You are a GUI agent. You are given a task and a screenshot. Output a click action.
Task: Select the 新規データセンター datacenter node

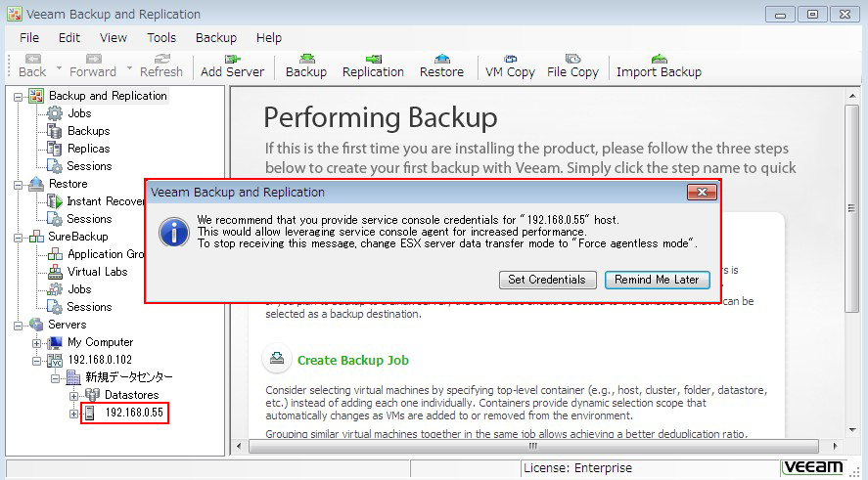[x=128, y=377]
